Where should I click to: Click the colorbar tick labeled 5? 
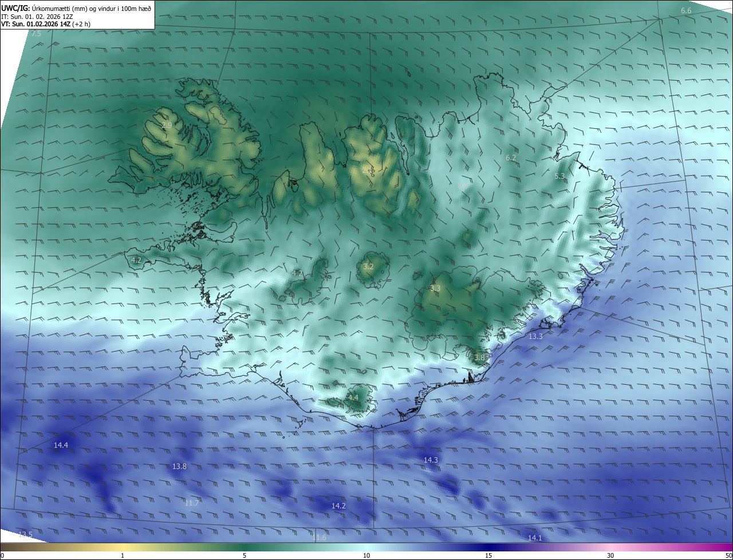click(245, 555)
